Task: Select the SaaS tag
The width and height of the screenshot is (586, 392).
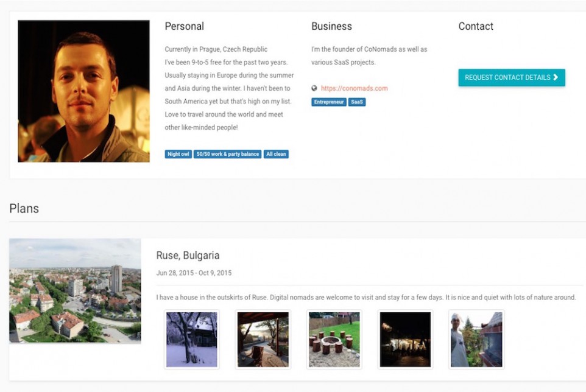Action: tap(357, 102)
